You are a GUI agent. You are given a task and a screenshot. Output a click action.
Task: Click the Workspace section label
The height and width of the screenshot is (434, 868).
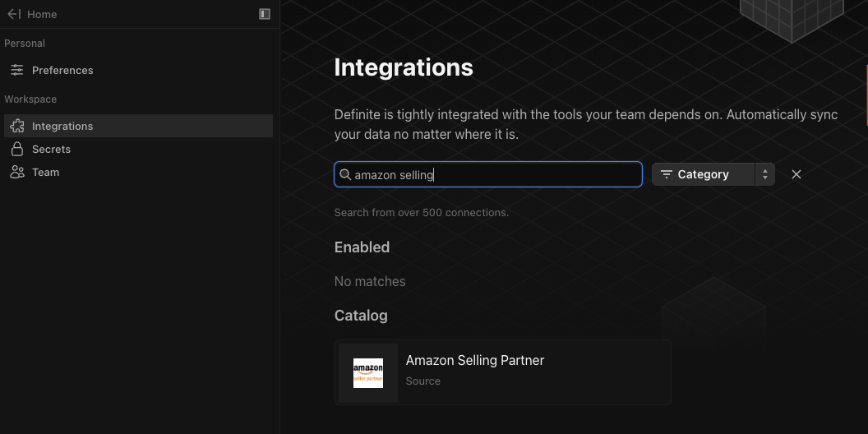pos(30,99)
